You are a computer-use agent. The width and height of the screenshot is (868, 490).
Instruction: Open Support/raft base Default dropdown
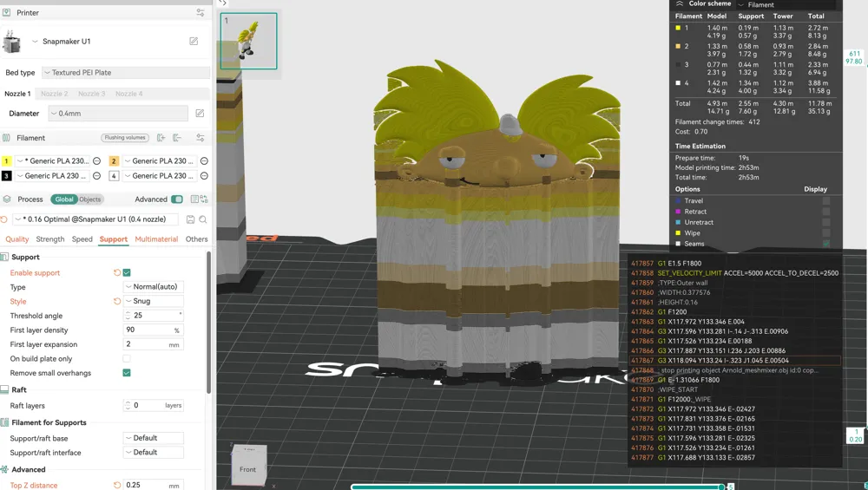tap(154, 438)
